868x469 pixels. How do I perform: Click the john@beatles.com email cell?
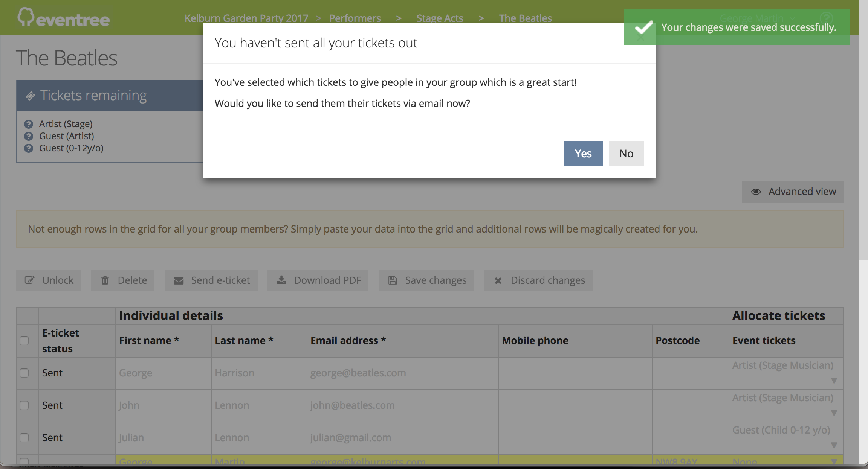coord(402,406)
